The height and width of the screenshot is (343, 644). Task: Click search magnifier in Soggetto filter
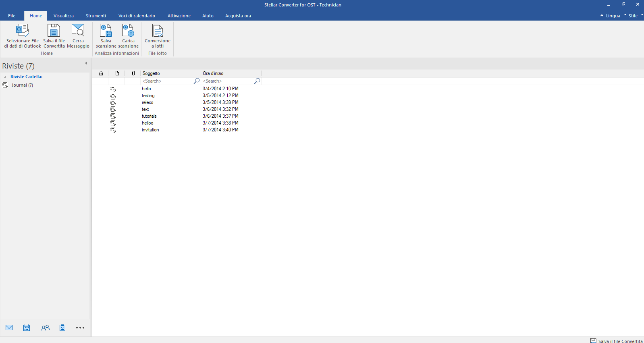click(x=197, y=81)
